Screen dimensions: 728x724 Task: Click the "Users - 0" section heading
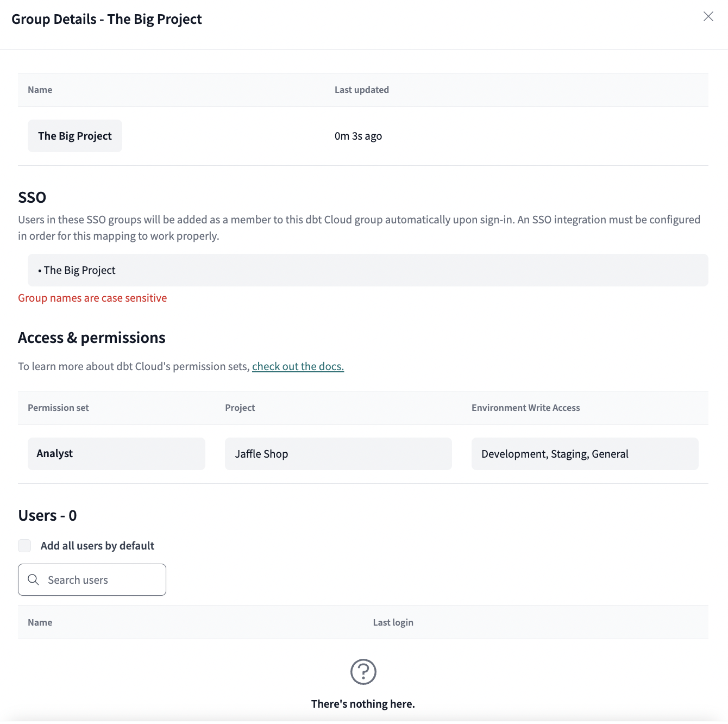point(47,515)
